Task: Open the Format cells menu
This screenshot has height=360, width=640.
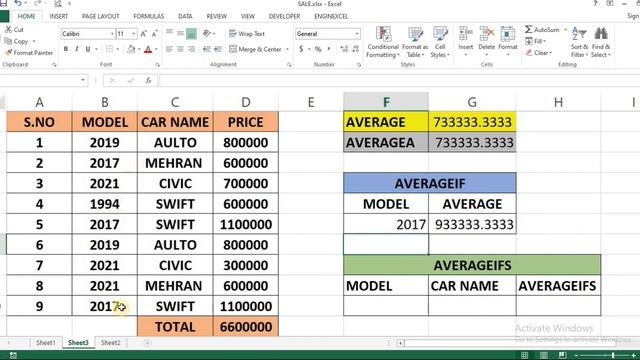Action: tap(508, 41)
